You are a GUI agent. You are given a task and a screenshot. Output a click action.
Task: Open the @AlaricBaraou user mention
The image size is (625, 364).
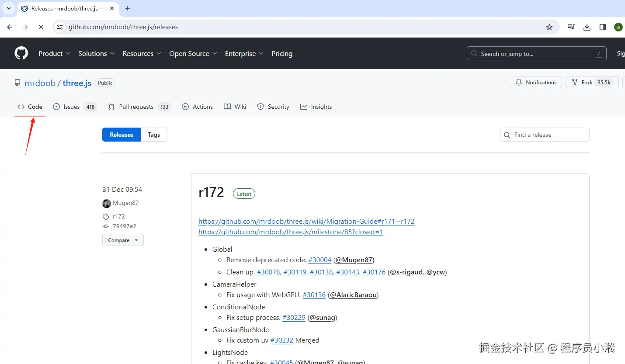pos(353,295)
